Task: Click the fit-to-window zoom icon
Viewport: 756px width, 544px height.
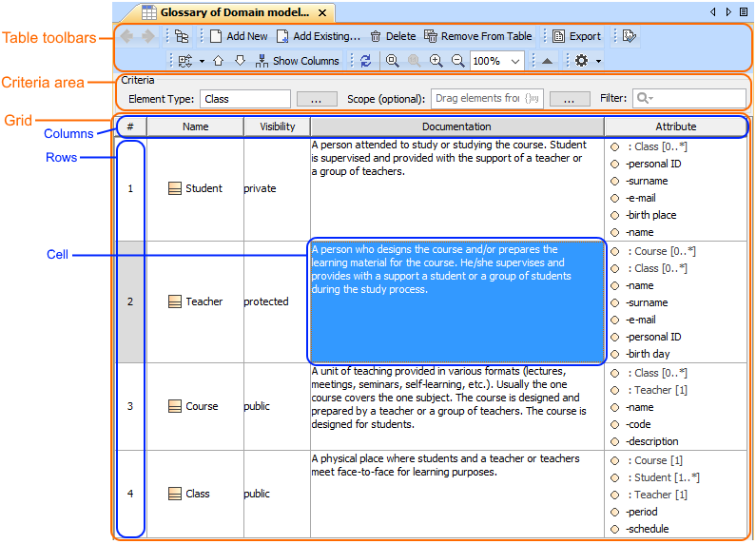Action: [x=392, y=61]
